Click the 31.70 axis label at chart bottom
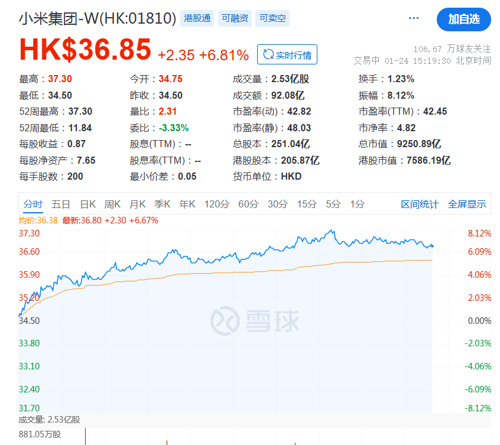The width and height of the screenshot is (500, 445). pos(29,408)
